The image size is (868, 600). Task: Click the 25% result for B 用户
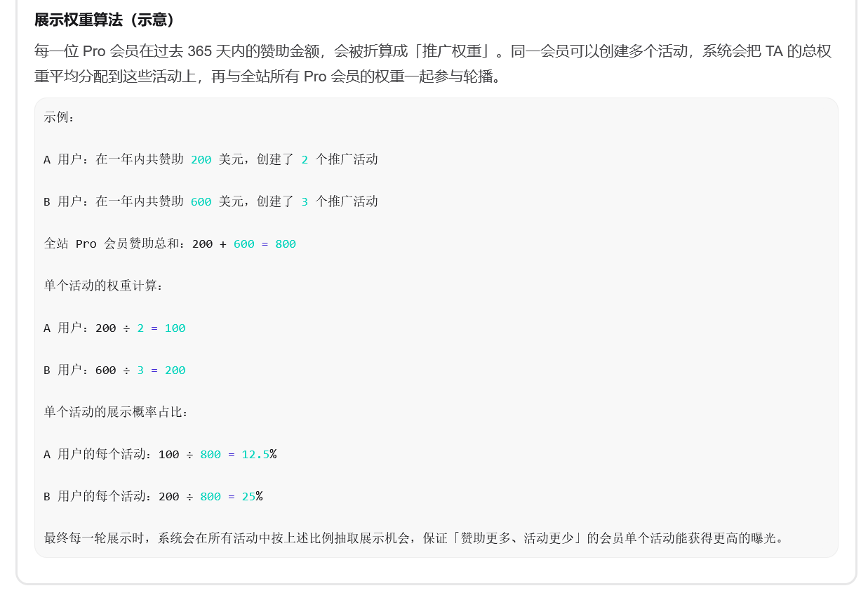252,496
